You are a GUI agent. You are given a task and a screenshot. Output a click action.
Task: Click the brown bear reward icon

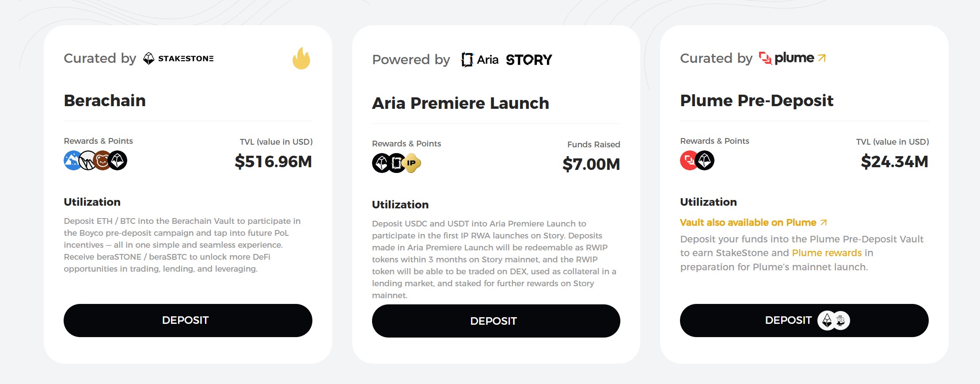click(x=103, y=161)
